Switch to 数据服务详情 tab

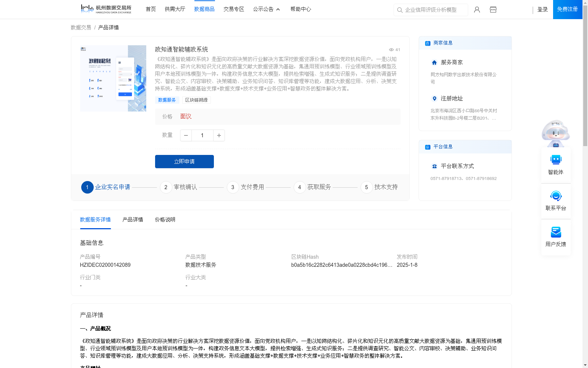pyautogui.click(x=95, y=220)
